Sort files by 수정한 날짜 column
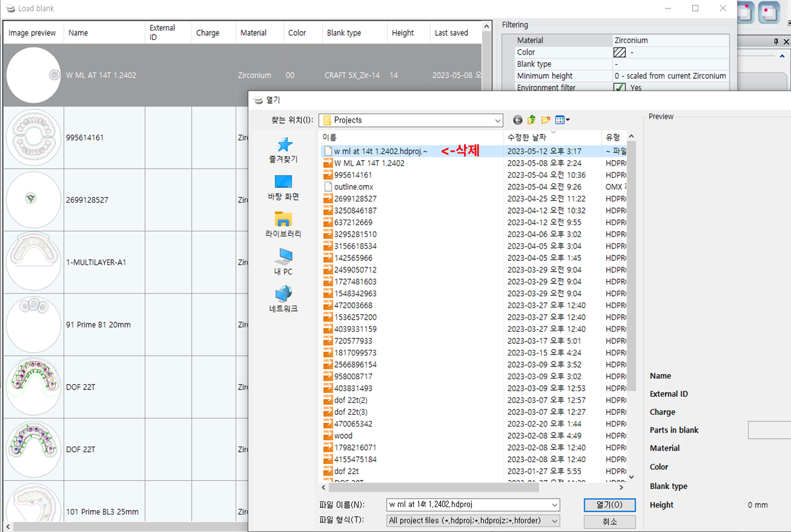 (x=527, y=138)
